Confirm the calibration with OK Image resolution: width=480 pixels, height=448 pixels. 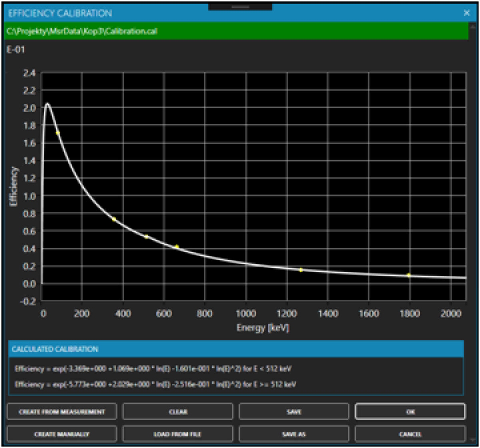411,411
